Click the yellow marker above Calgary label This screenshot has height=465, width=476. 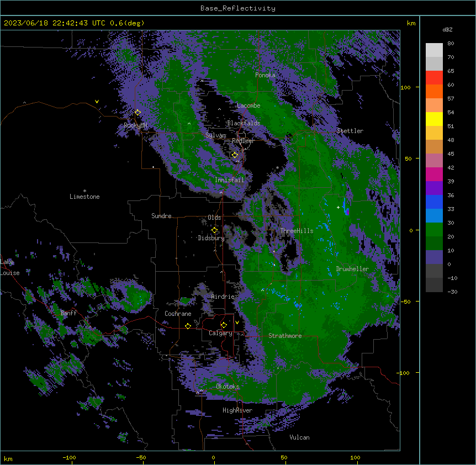pos(224,325)
